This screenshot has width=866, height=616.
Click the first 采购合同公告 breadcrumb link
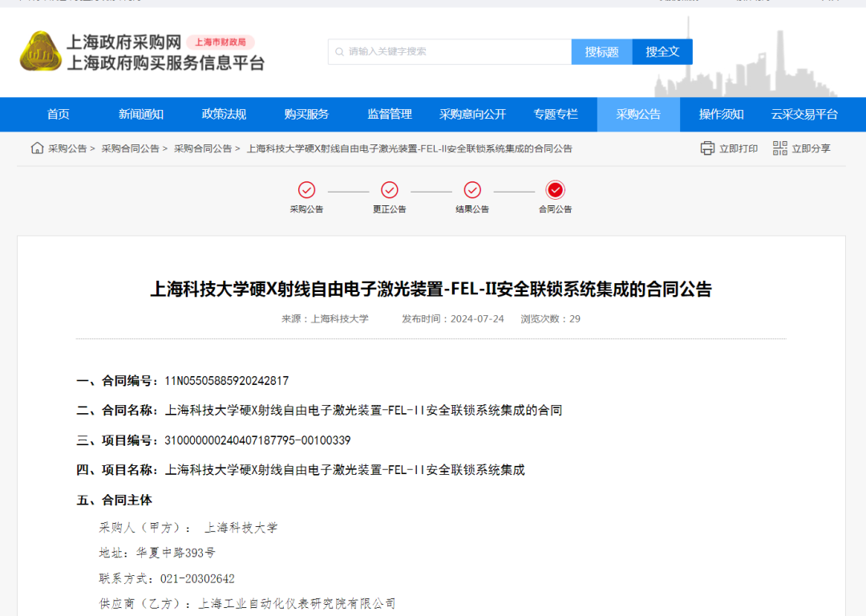click(131, 148)
